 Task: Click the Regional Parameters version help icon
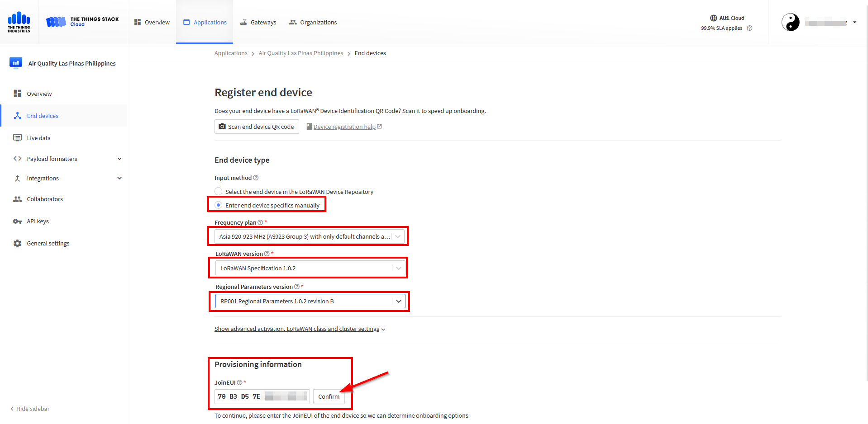pos(297,287)
